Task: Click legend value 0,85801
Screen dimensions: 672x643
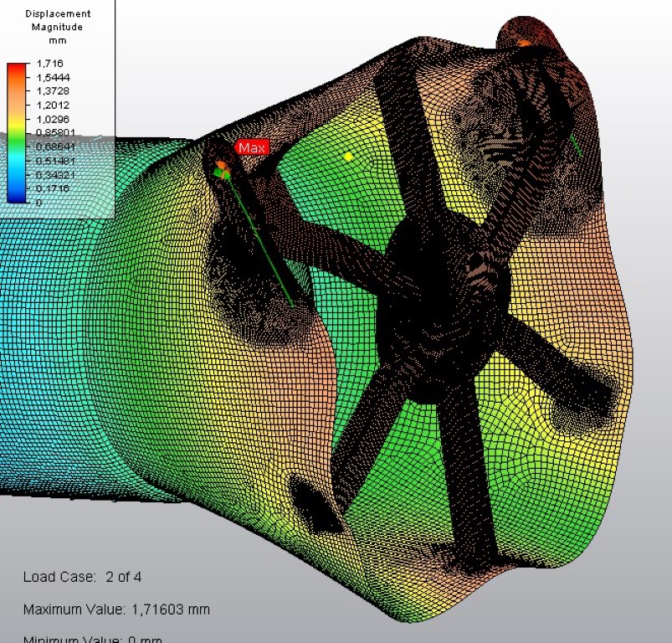Action: [56, 133]
